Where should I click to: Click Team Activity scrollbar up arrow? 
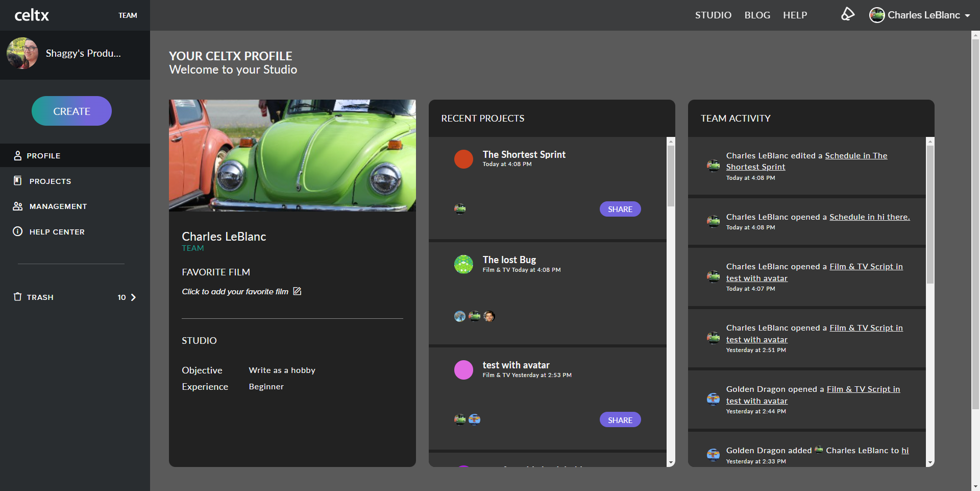(930, 141)
